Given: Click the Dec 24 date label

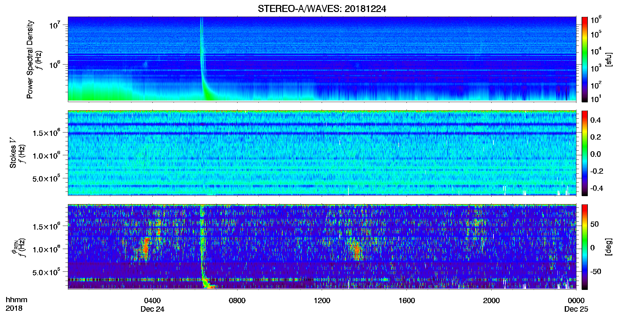Looking at the screenshot, I should (152, 309).
